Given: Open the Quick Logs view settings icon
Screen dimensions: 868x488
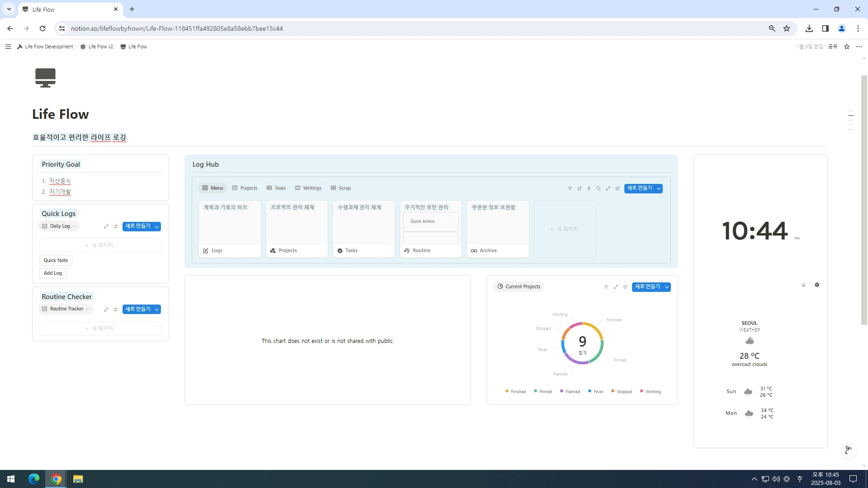Looking at the screenshot, I should tap(116, 226).
